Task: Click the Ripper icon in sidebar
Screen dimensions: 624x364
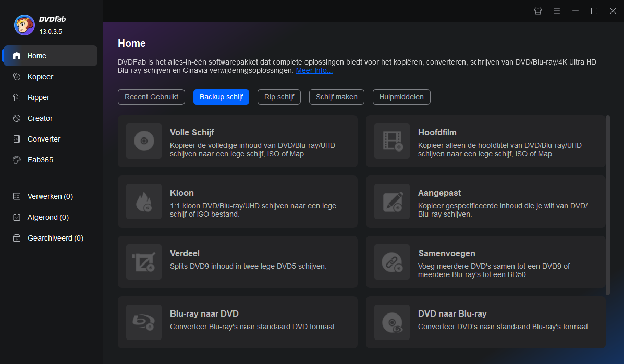Action: (x=17, y=97)
